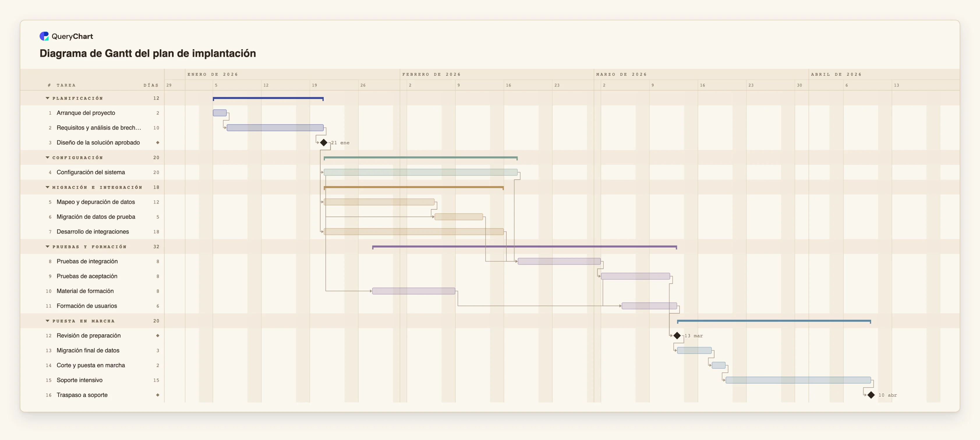980x440 pixels.
Task: Select the Migración de datos de prueba bar
Action: click(459, 217)
